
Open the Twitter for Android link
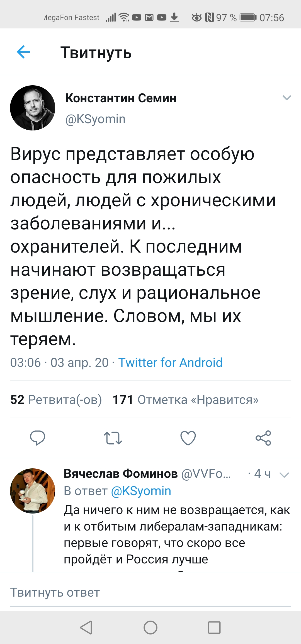(170, 363)
